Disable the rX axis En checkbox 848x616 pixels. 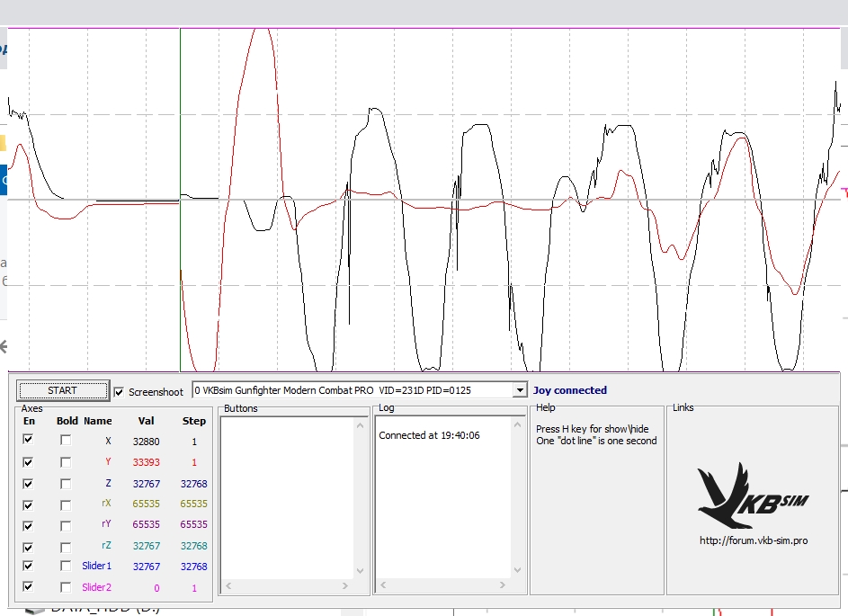[29, 504]
